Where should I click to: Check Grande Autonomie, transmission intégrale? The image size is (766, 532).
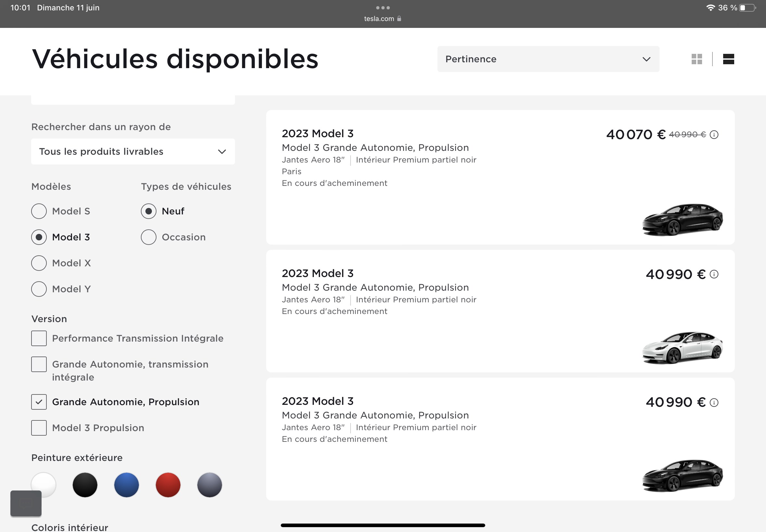(39, 364)
